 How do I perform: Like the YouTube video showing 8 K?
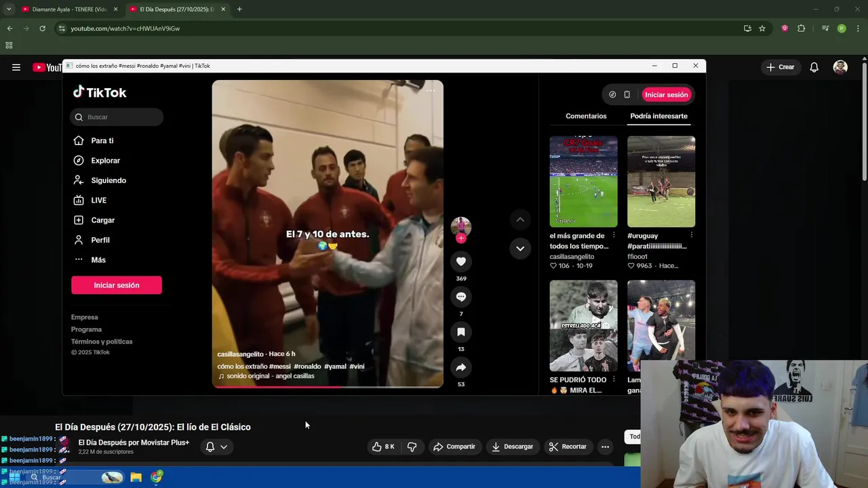tap(383, 447)
